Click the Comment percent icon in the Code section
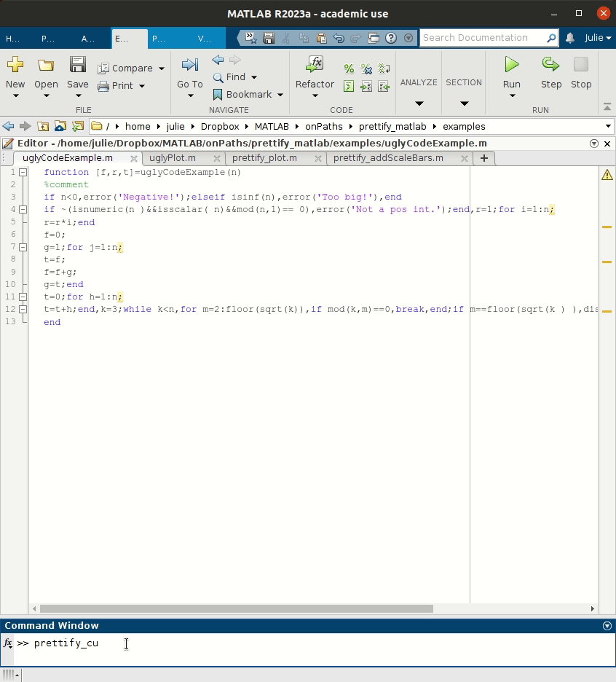This screenshot has width=616, height=682. [349, 68]
